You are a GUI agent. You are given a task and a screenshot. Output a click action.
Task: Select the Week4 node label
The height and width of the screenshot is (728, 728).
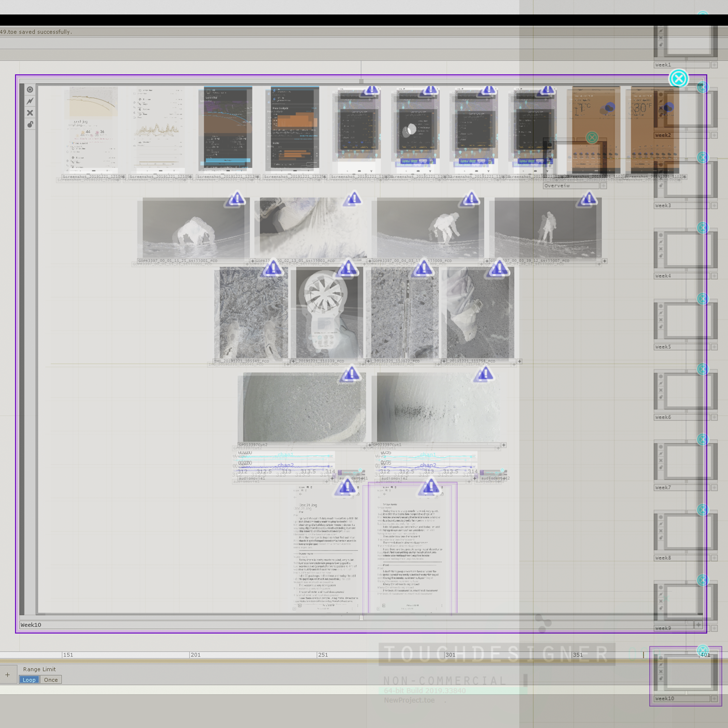pyautogui.click(x=682, y=276)
